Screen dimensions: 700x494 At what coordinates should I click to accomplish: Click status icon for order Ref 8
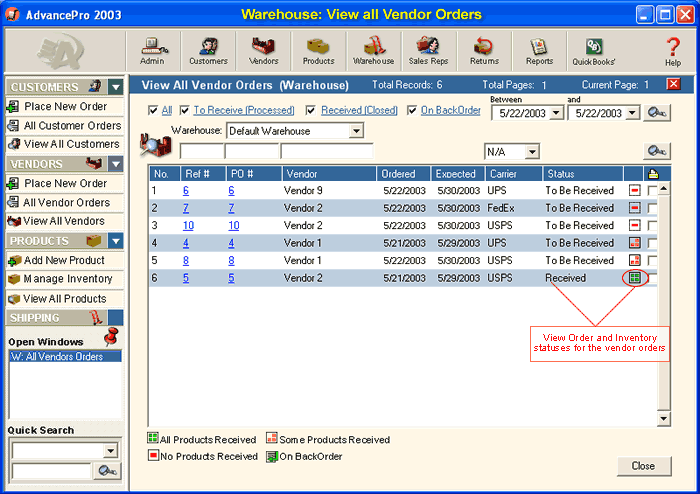[x=634, y=260]
